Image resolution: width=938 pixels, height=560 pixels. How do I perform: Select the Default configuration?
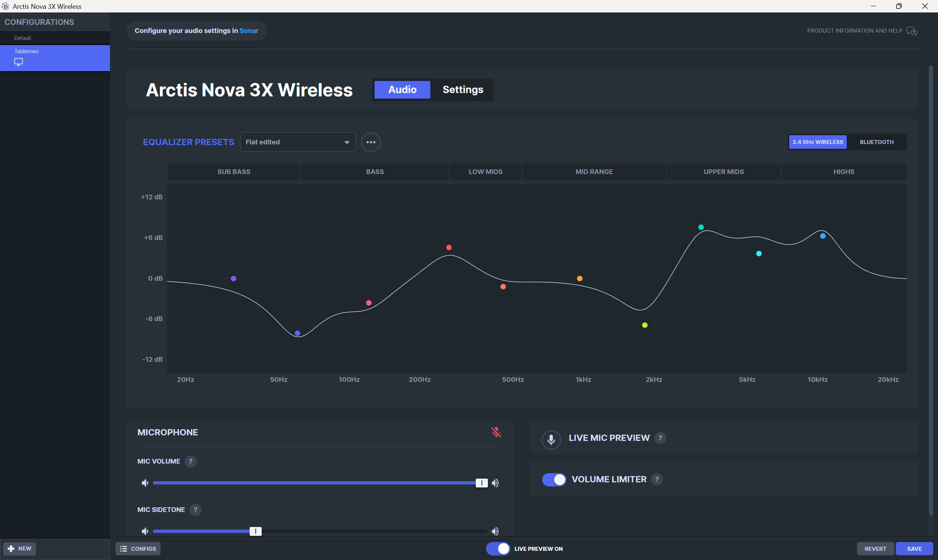55,38
